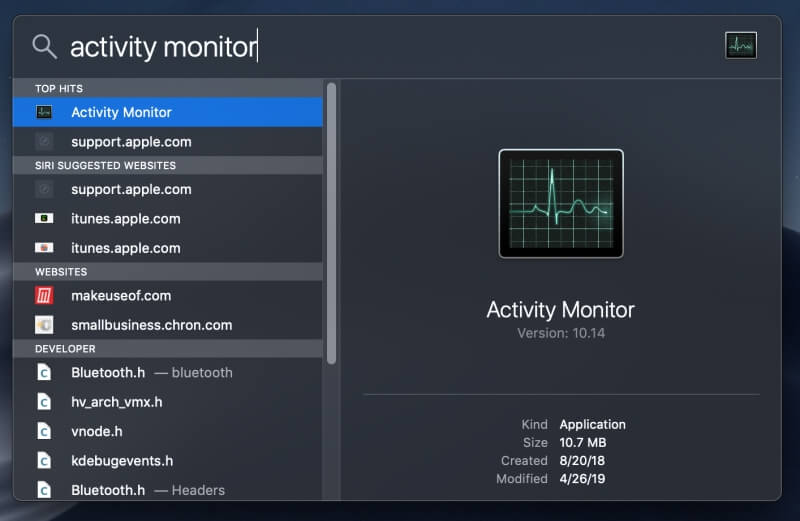Open support.apple.com under Siri Suggested Websites
Image resolution: width=800 pixels, height=521 pixels.
tap(168, 189)
